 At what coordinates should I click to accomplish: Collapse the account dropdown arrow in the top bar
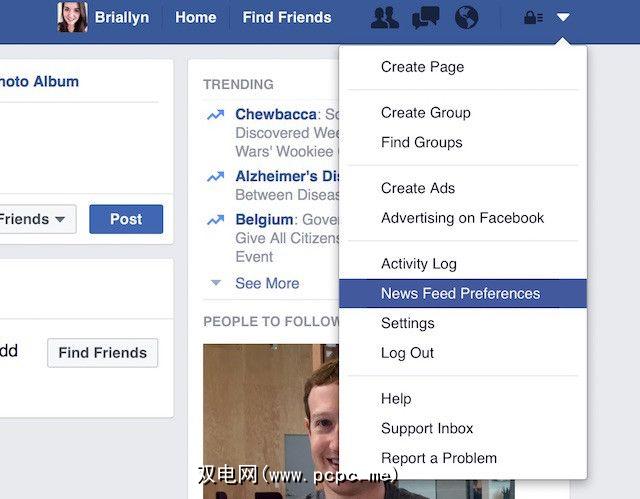(x=563, y=17)
